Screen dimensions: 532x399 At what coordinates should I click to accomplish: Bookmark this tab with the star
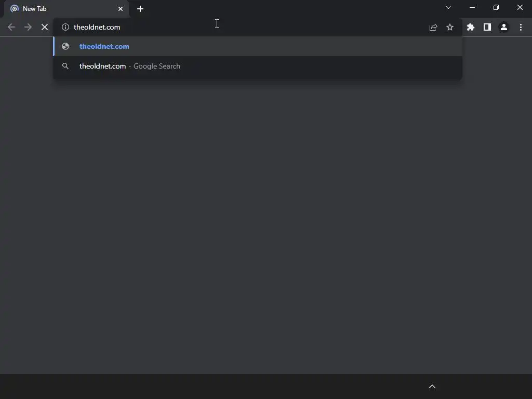[x=450, y=27]
